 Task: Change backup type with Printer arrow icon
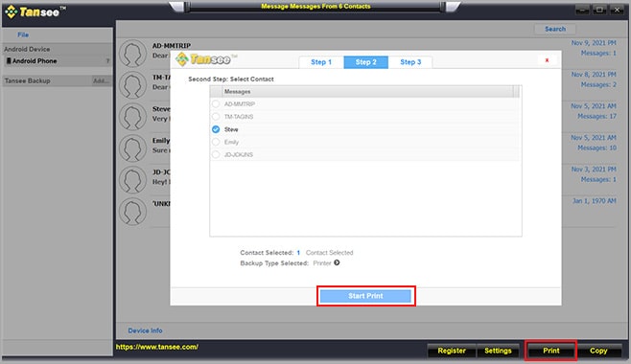pos(337,262)
